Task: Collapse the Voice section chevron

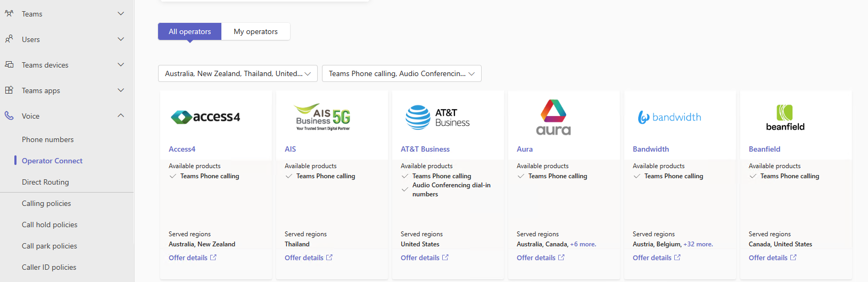Action: (121, 115)
